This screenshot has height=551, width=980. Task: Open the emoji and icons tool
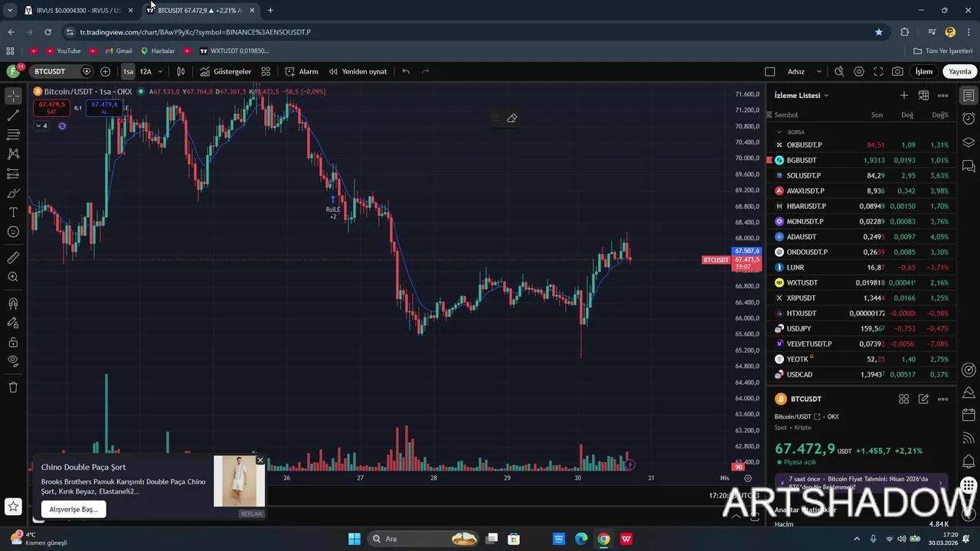pos(13,232)
